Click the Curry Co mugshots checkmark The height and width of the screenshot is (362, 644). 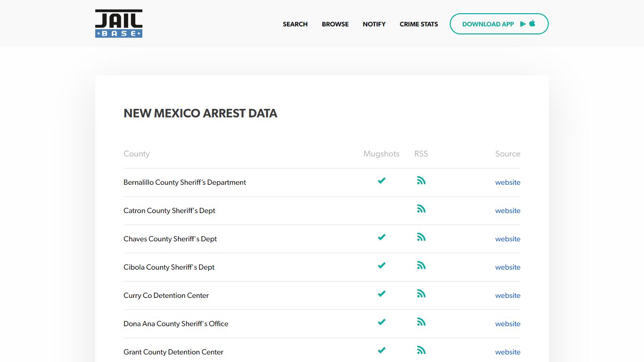(x=382, y=294)
